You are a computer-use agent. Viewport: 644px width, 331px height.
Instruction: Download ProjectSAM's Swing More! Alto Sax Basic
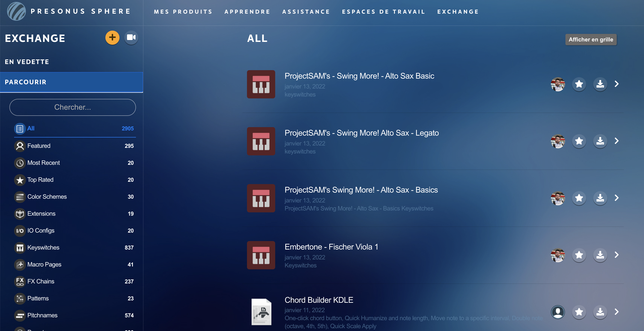pyautogui.click(x=600, y=84)
